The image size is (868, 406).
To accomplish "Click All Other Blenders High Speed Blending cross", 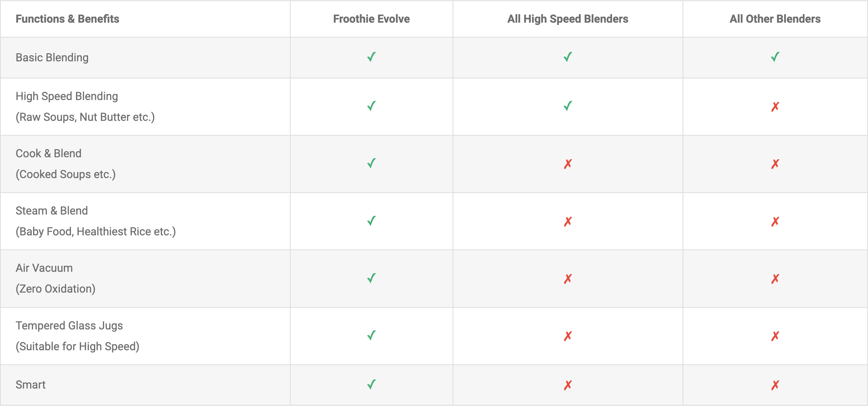I will coord(775,107).
